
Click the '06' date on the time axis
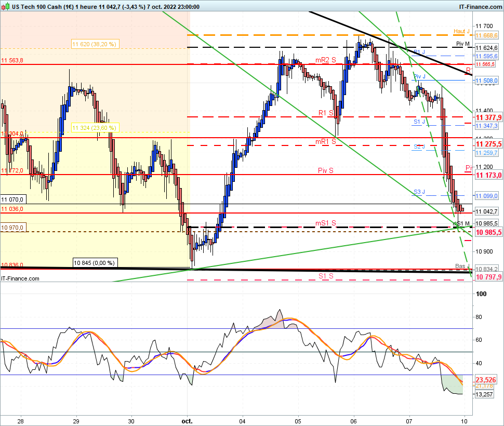click(x=353, y=421)
